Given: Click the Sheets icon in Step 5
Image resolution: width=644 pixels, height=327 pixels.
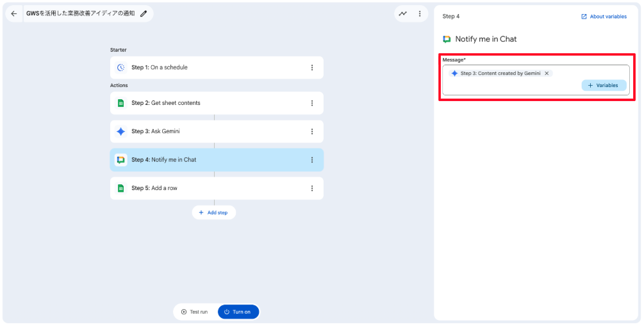Looking at the screenshot, I should [x=120, y=188].
